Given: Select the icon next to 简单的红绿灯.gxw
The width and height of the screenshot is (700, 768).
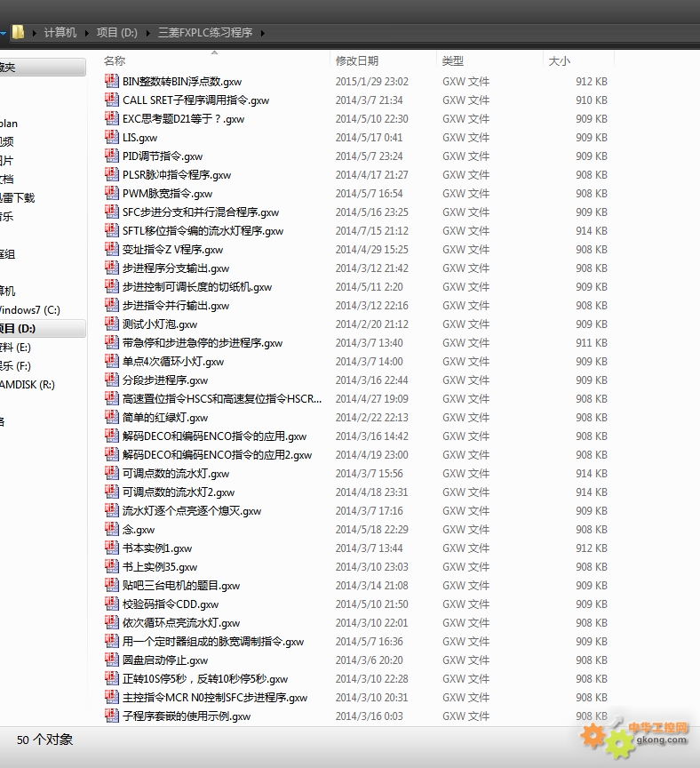Looking at the screenshot, I should point(112,417).
